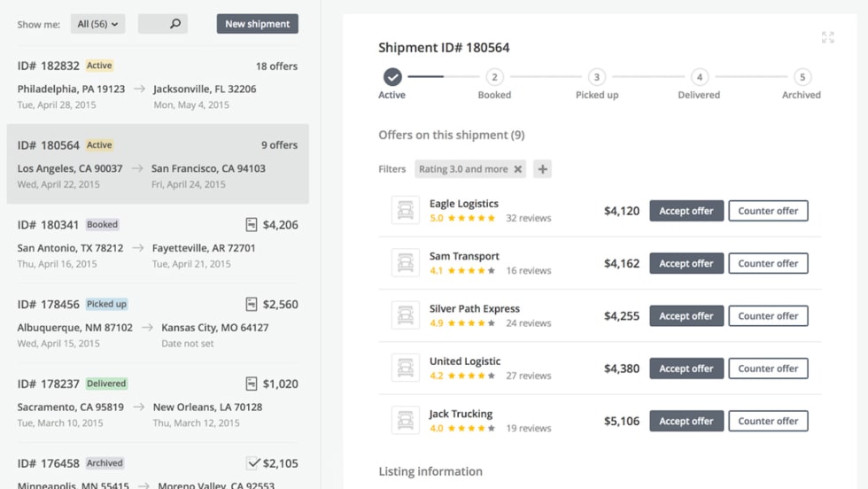The image size is (868, 489).
Task: Create a New shipment
Action: (x=257, y=24)
